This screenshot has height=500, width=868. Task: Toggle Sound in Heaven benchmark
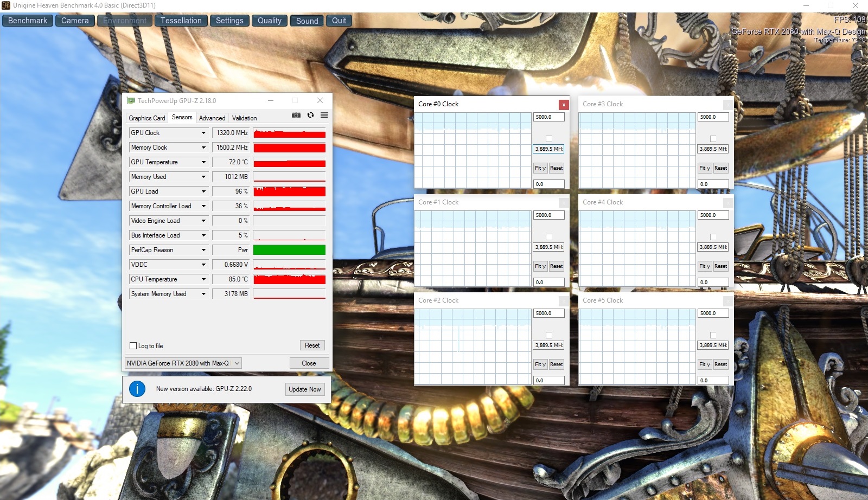tap(307, 21)
